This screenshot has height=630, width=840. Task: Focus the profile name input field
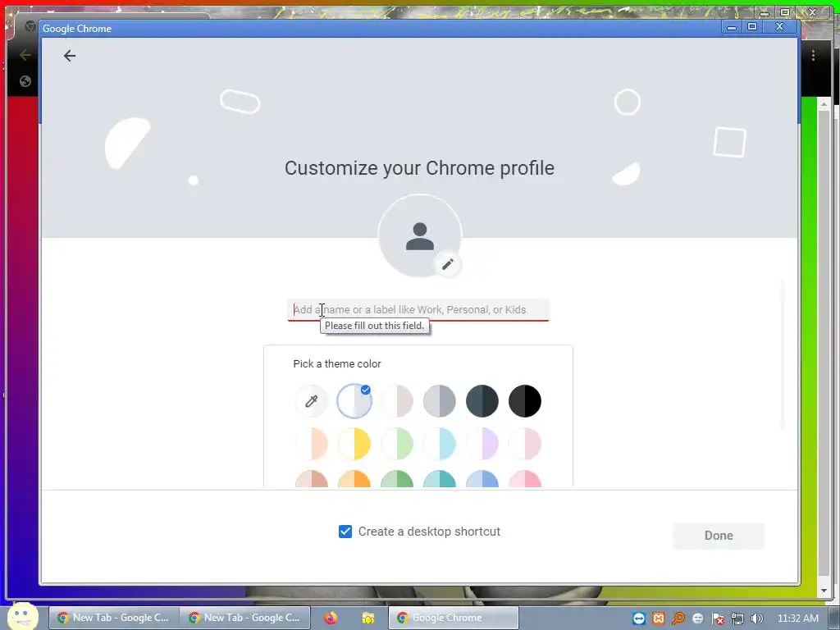[x=418, y=309]
